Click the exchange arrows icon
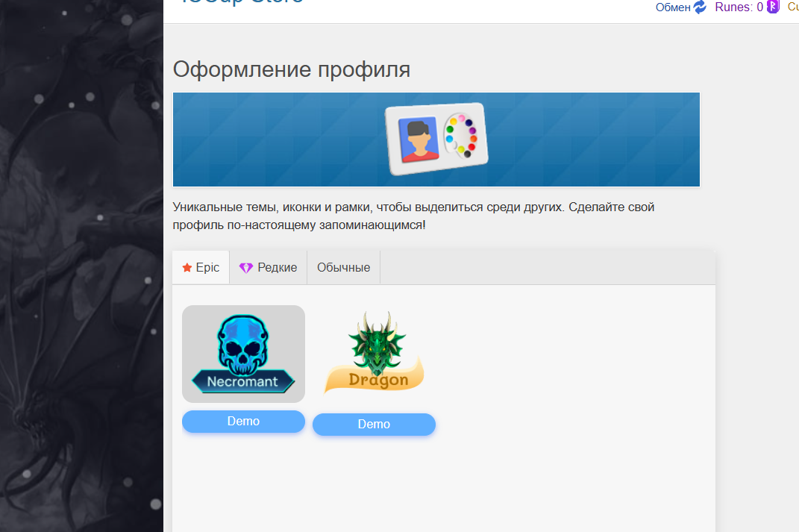 tap(700, 7)
